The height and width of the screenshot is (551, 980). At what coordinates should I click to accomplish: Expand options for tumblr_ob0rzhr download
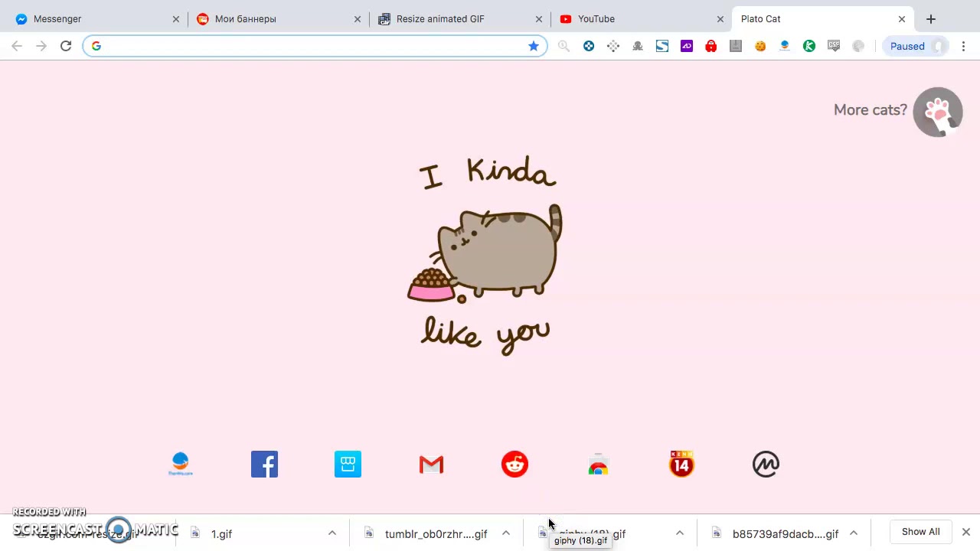pyautogui.click(x=506, y=533)
